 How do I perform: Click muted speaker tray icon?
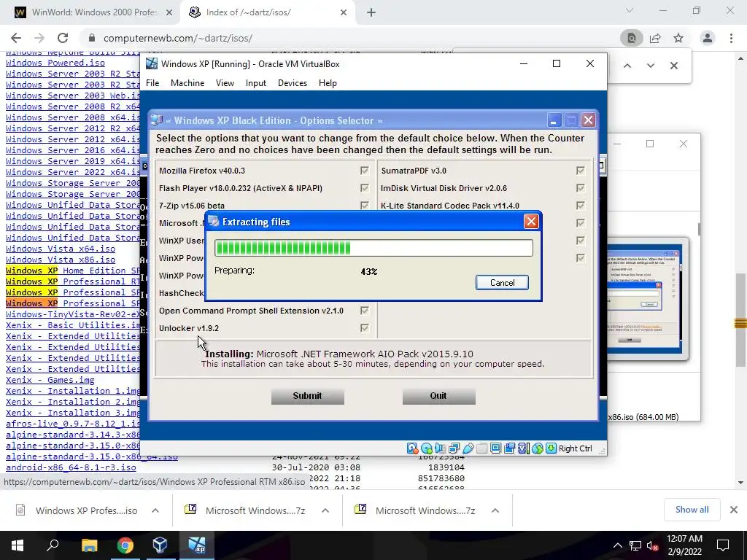pyautogui.click(x=653, y=545)
